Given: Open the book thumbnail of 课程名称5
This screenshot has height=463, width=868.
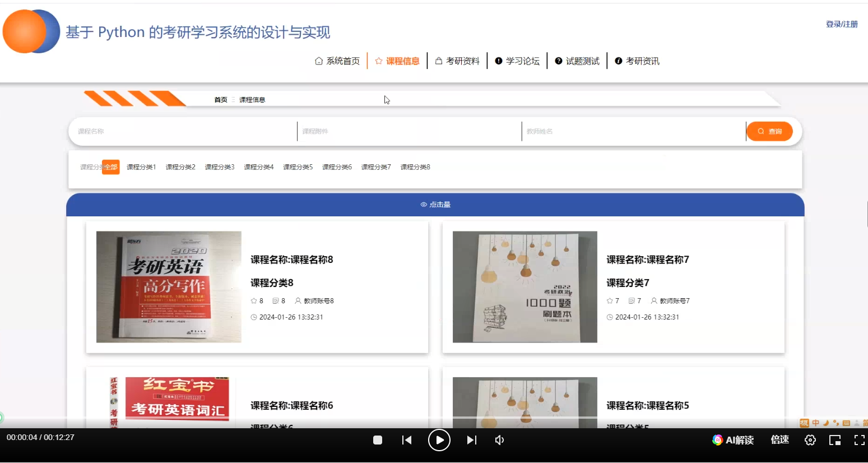Looking at the screenshot, I should pyautogui.click(x=525, y=402).
